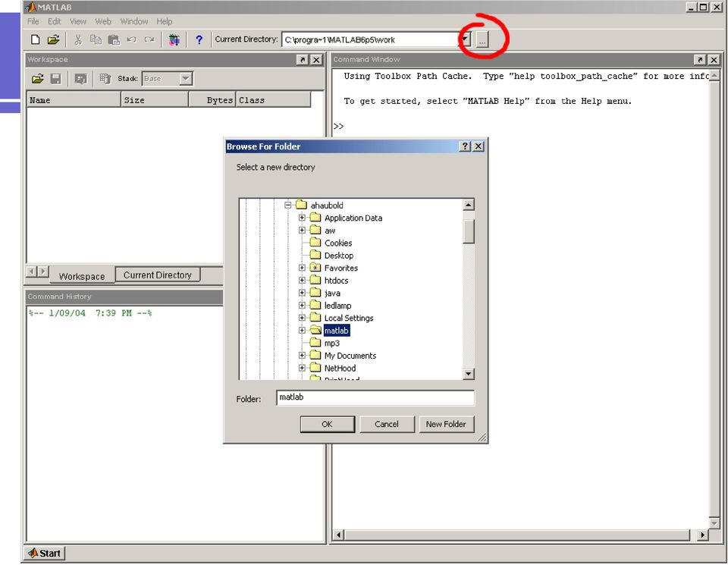Open the View menu

pos(78,21)
